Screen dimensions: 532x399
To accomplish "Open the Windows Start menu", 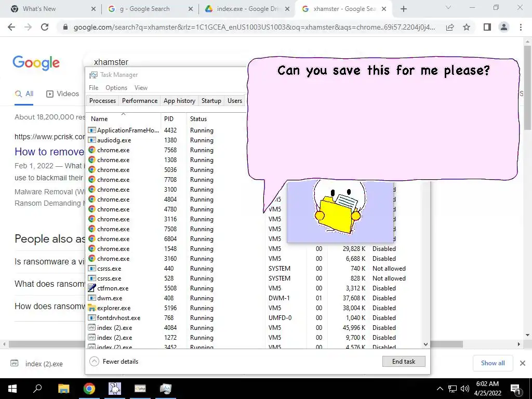I will coord(12,389).
